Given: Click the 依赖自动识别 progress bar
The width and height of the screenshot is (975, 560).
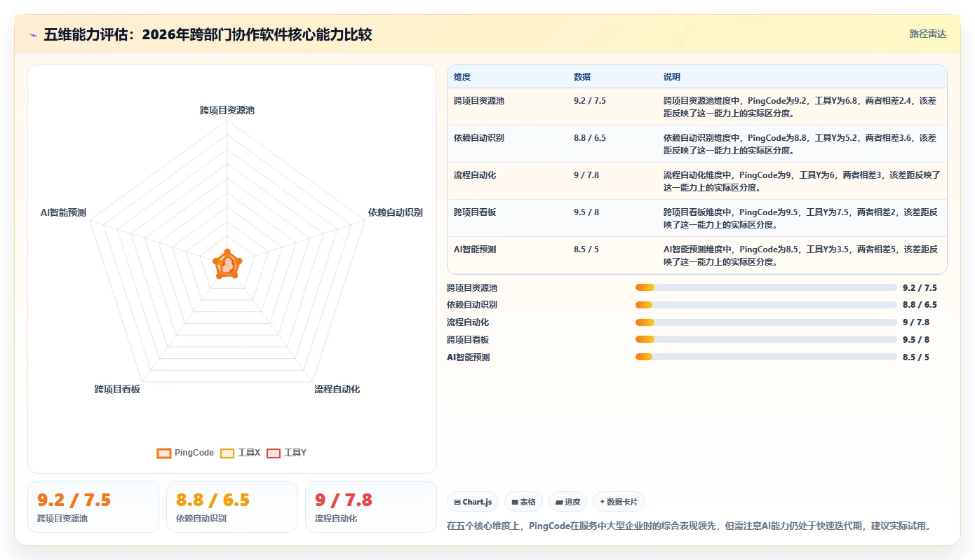Looking at the screenshot, I should pos(766,305).
